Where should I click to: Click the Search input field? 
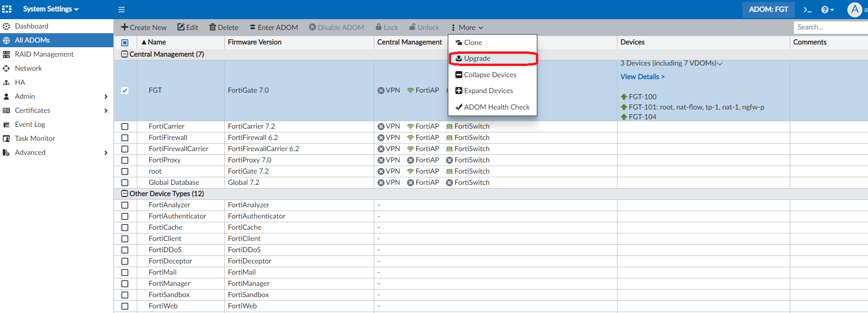830,27
